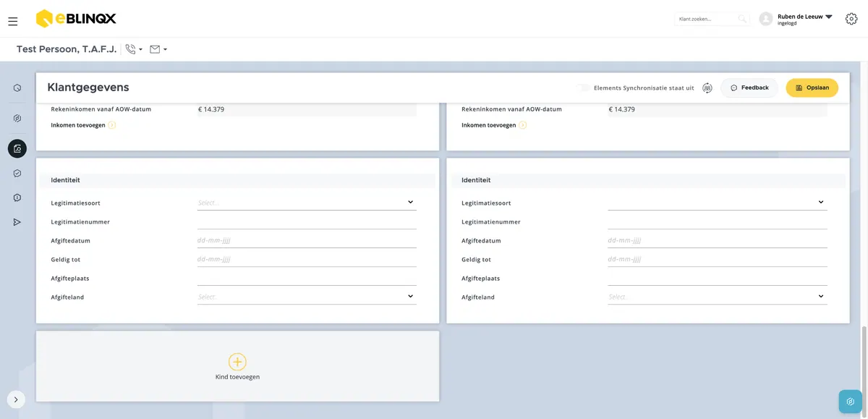Open settings with the gear icon
Image resolution: width=868 pixels, height=419 pixels.
[x=851, y=19]
